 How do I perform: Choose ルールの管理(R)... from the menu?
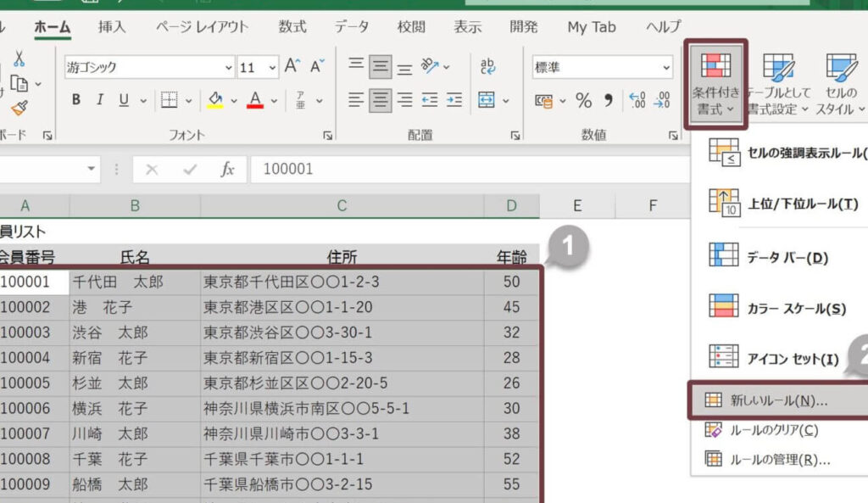coord(779,460)
